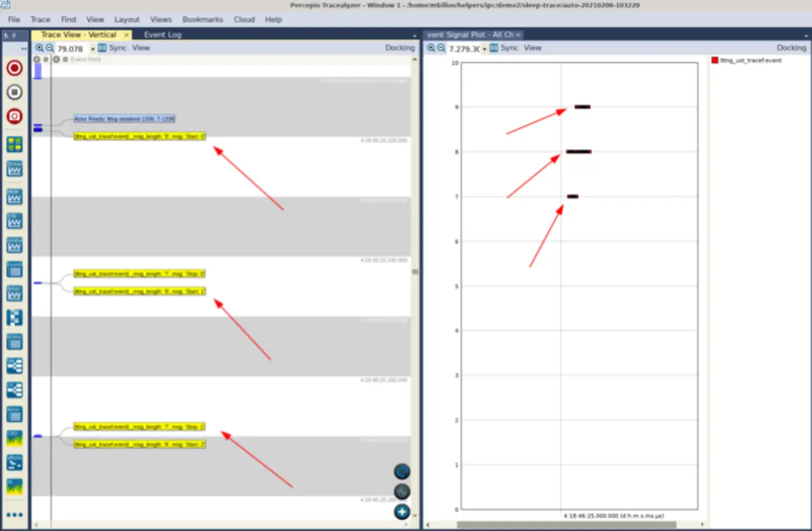The width and height of the screenshot is (812, 531).
Task: Click the red record trace button
Action: (15, 68)
